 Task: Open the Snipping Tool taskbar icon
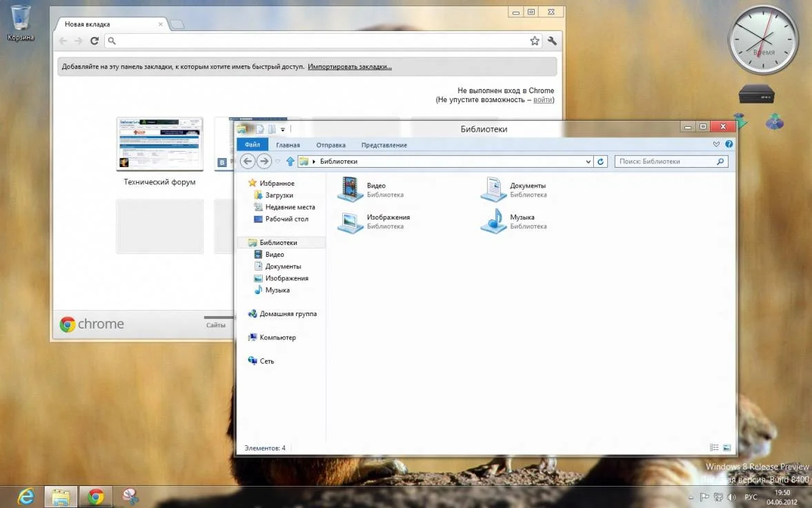point(130,496)
